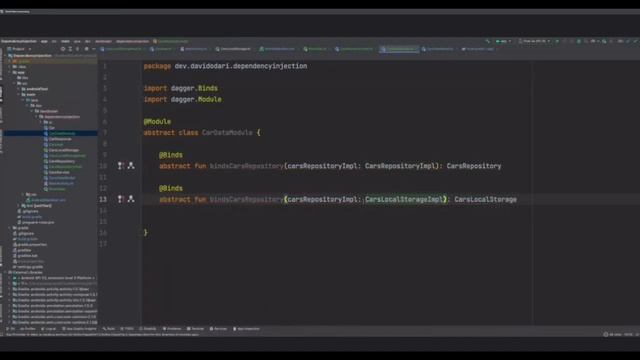Expand the ui package arrow

41,122
